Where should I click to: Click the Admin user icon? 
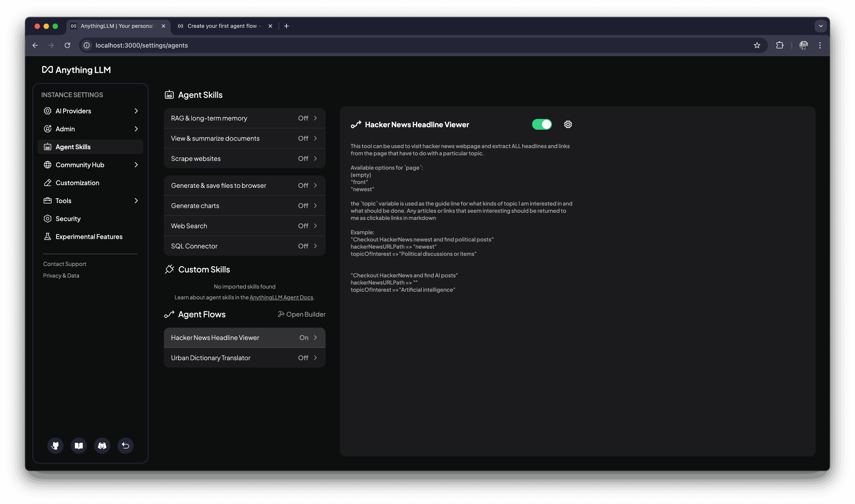pos(48,129)
